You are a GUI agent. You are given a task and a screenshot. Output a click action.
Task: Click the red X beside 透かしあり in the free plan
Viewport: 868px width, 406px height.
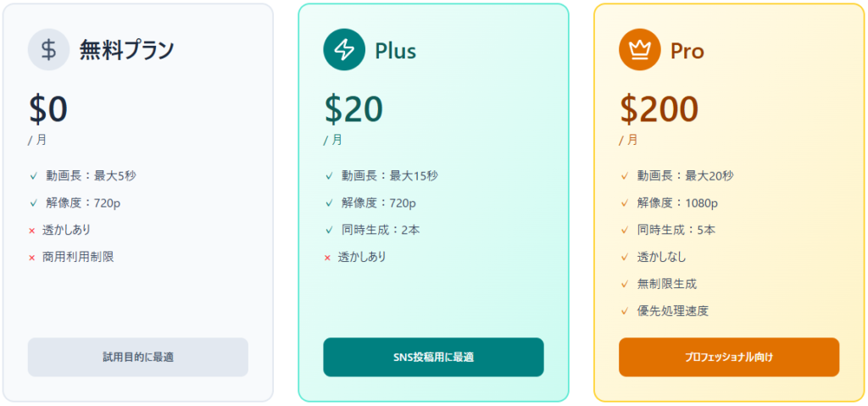click(x=32, y=231)
